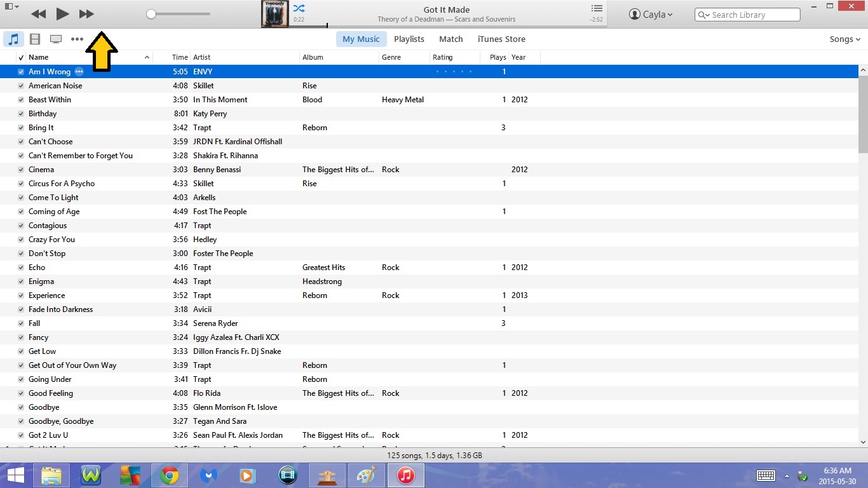Toggle shuffle next to album artwork
868x488 pixels.
coord(299,9)
